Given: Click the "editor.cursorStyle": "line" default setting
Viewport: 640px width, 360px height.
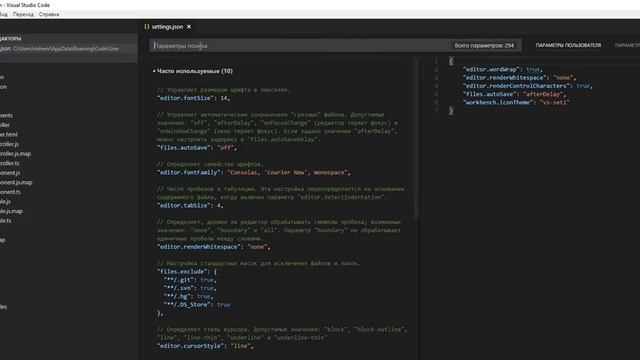Looking at the screenshot, I should [x=205, y=346].
